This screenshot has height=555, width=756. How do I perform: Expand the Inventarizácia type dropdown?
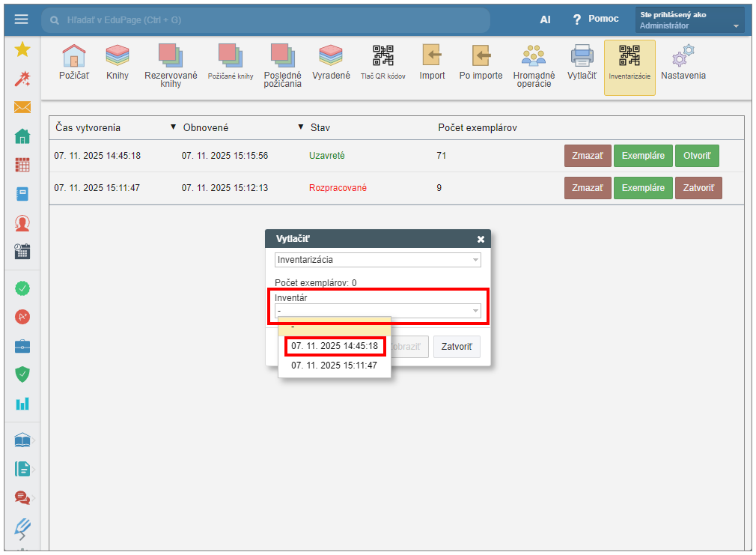(x=377, y=260)
